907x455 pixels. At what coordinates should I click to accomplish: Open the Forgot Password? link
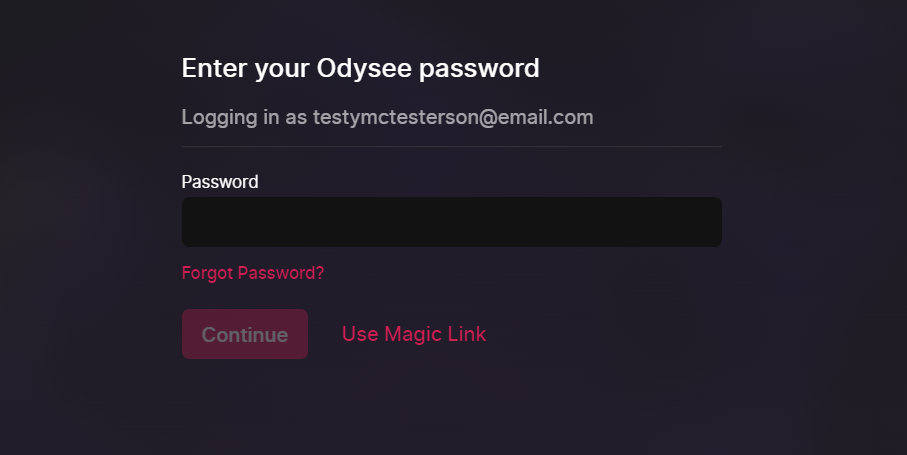pos(253,273)
